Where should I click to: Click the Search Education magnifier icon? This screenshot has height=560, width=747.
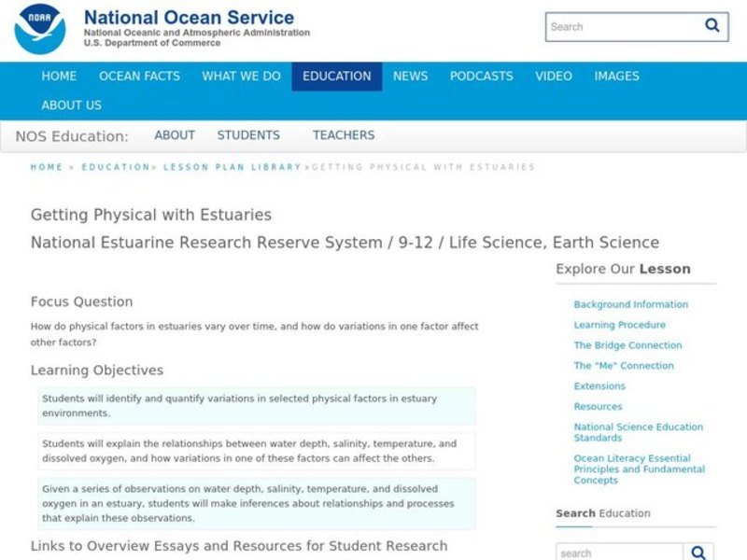pos(700,551)
